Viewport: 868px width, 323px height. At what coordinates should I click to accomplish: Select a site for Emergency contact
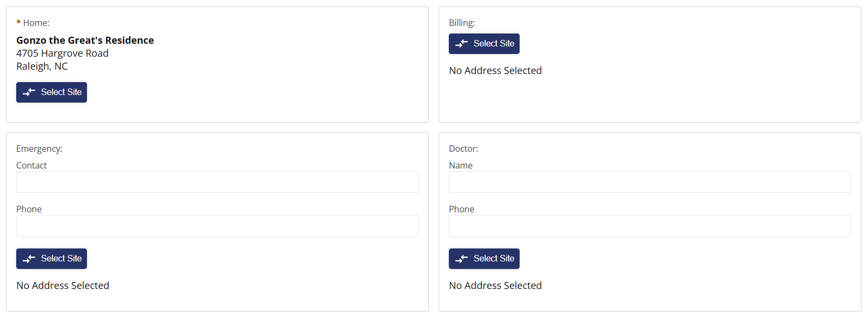[x=51, y=259]
